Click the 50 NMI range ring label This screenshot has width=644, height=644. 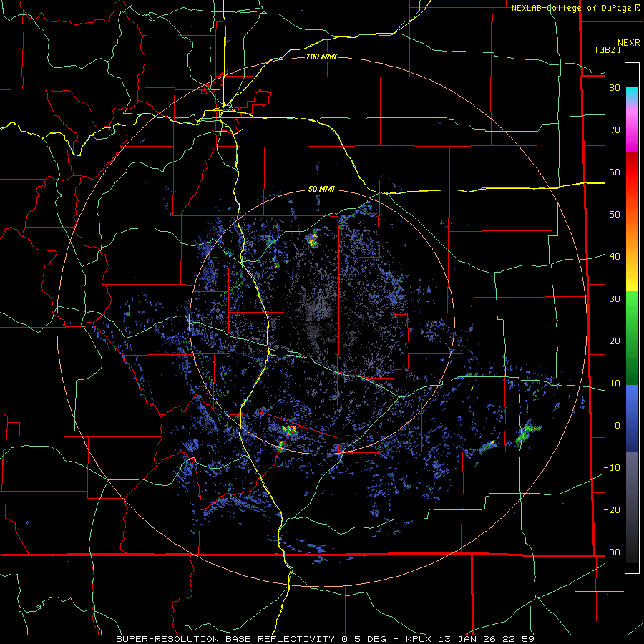click(x=321, y=189)
